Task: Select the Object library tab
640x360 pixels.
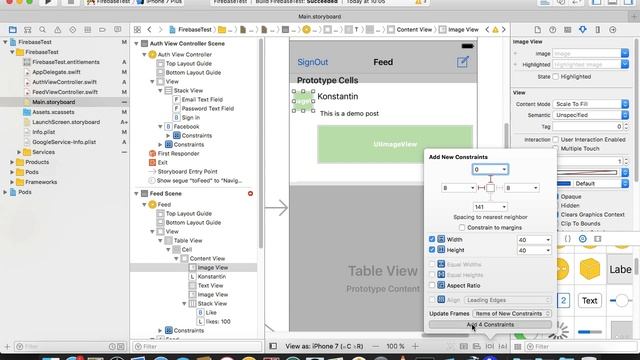Action: pyautogui.click(x=582, y=239)
